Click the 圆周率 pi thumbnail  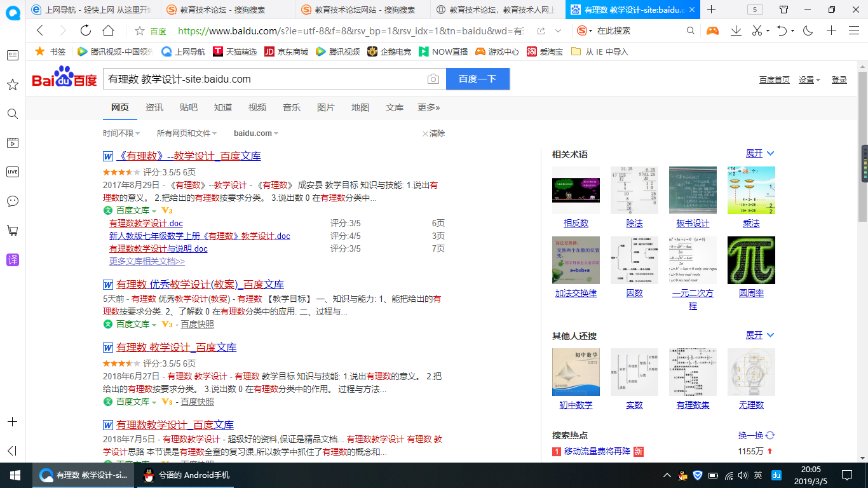click(751, 260)
